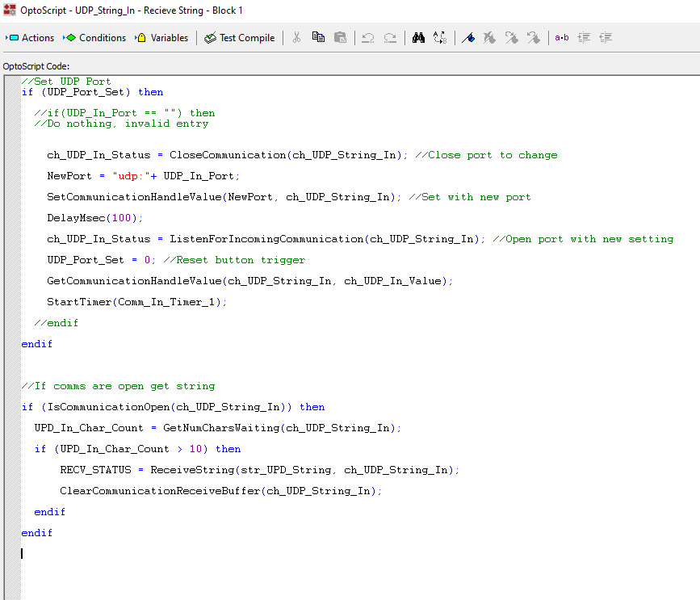Open the Conditions command list

pyautogui.click(x=94, y=38)
